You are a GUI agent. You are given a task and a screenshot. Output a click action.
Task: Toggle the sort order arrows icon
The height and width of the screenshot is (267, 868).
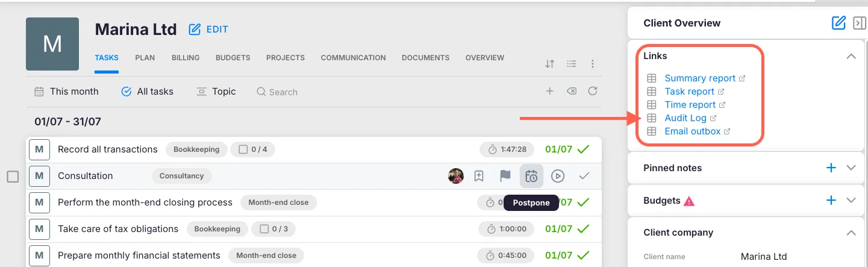click(x=549, y=63)
